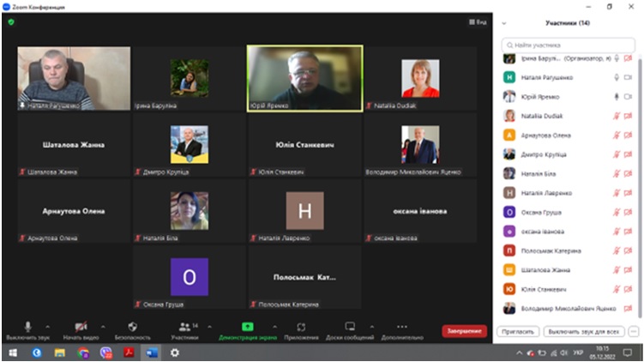Click the Invite button in the participants panel
The height and width of the screenshot is (362, 644).
518,332
